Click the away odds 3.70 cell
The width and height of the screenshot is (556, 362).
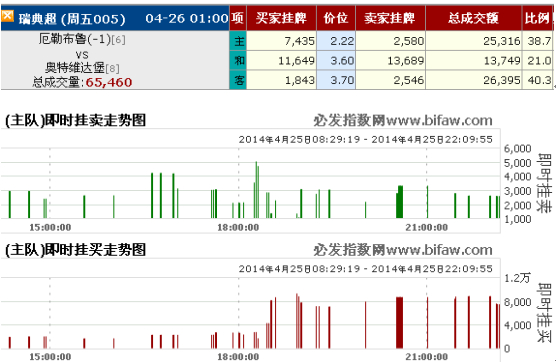tap(336, 80)
